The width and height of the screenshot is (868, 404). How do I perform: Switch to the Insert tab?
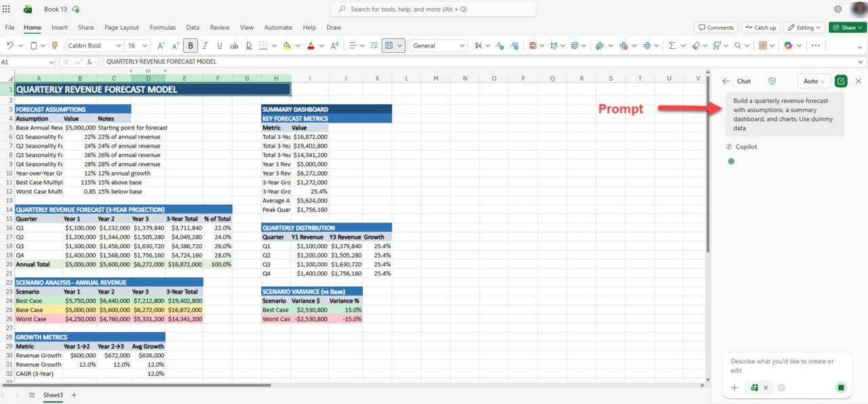click(x=60, y=28)
